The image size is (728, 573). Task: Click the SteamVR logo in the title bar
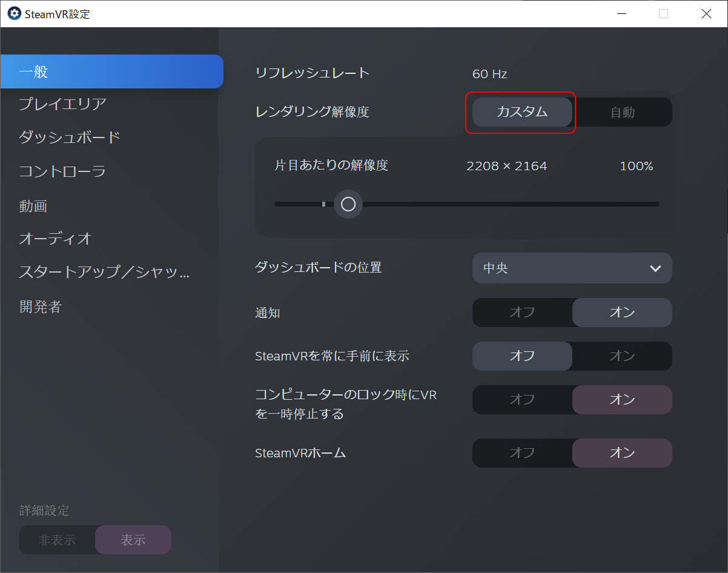(13, 13)
